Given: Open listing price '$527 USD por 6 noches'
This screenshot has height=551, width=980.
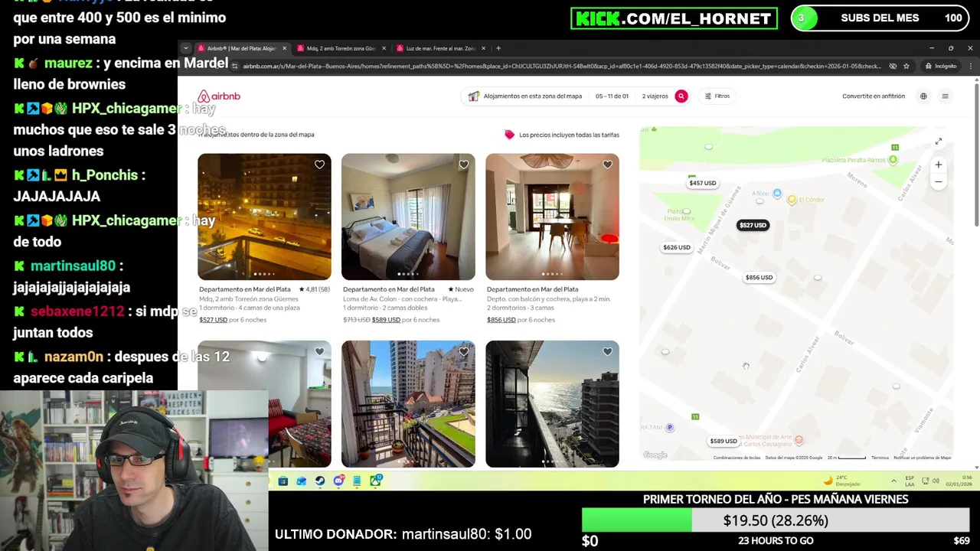Looking at the screenshot, I should point(233,320).
